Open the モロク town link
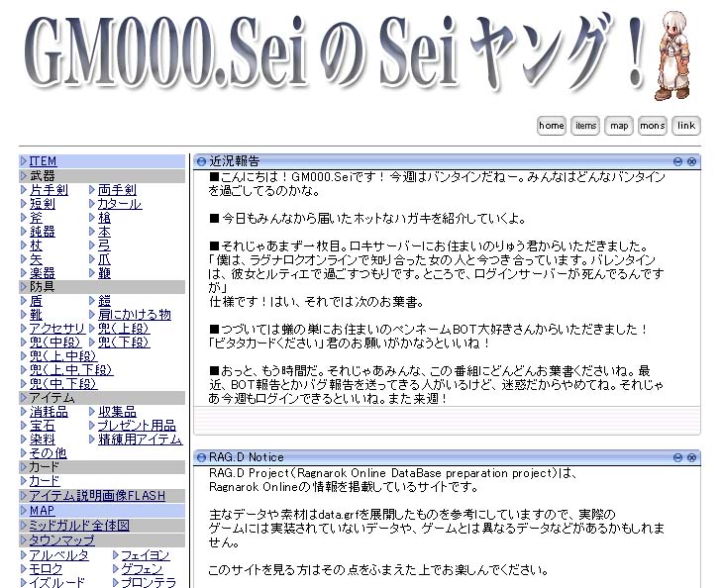 pos(46,568)
